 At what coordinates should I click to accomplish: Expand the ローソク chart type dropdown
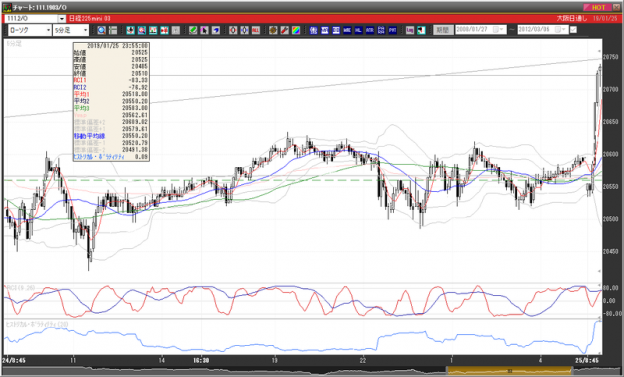[x=48, y=30]
